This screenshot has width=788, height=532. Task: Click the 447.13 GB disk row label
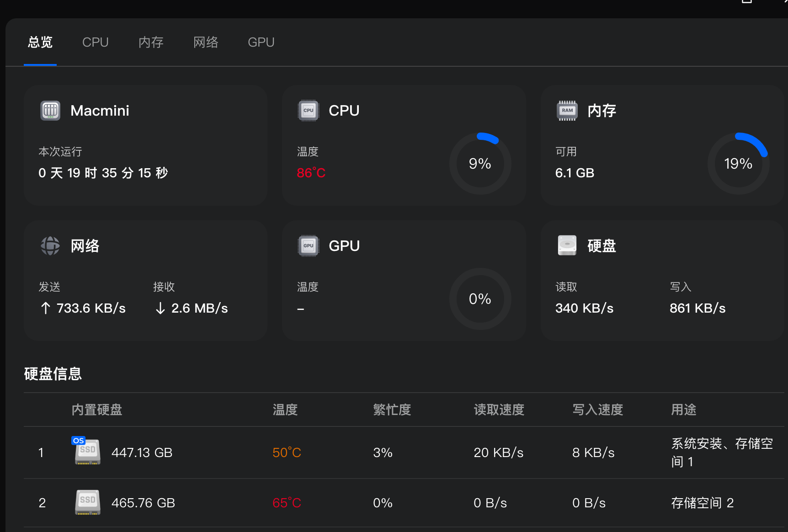click(x=142, y=452)
